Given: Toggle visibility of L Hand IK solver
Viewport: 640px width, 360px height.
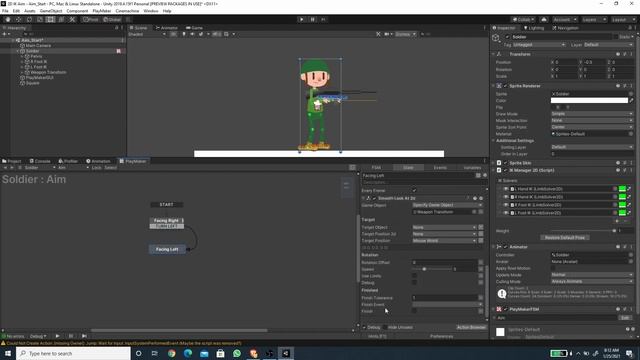Looking at the screenshot, I should pyautogui.click(x=506, y=189).
